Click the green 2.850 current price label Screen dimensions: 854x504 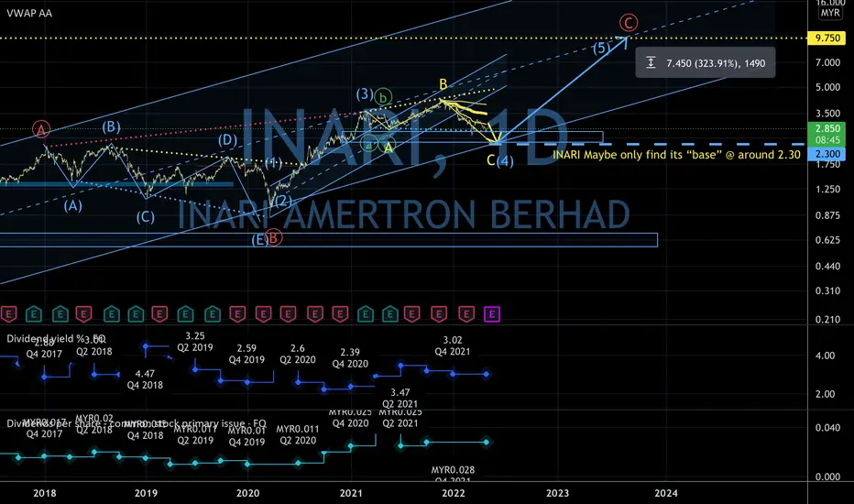(x=827, y=128)
